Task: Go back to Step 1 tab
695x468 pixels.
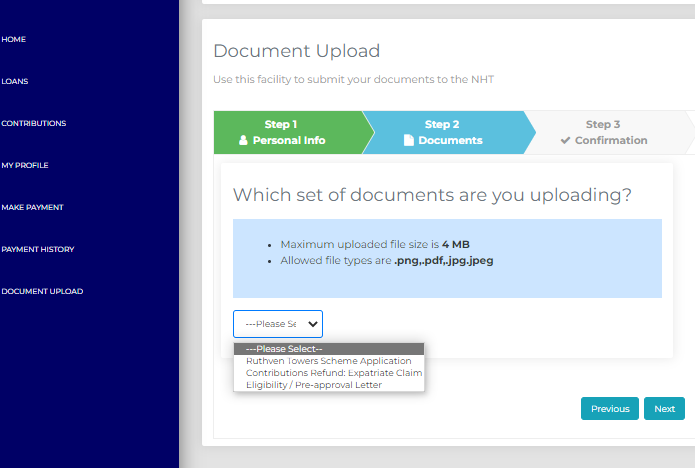Action: click(x=281, y=125)
